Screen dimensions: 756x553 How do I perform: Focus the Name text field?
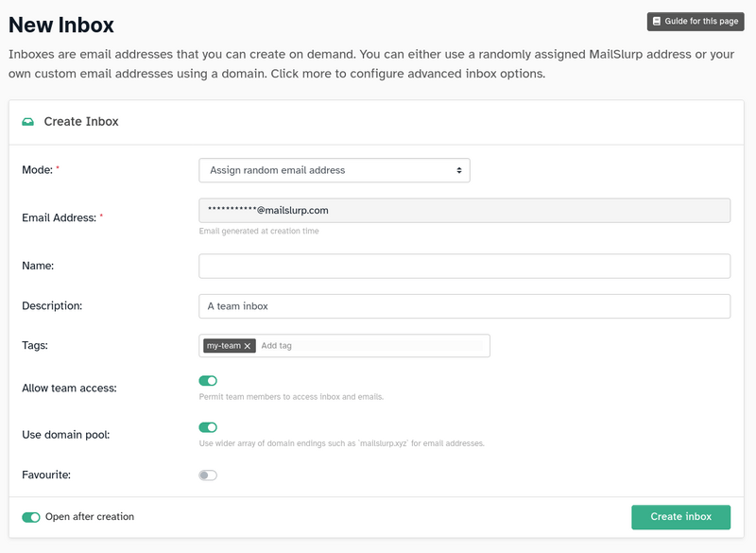click(464, 266)
